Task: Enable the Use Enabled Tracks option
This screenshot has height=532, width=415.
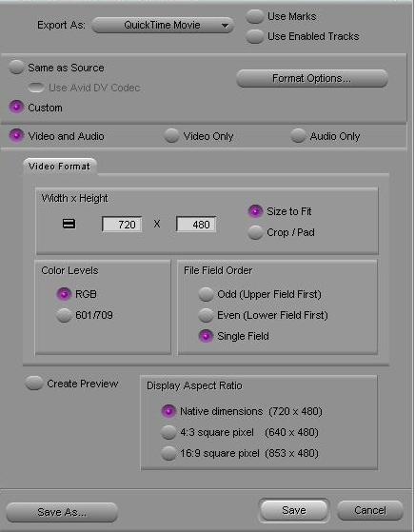Action: point(254,36)
